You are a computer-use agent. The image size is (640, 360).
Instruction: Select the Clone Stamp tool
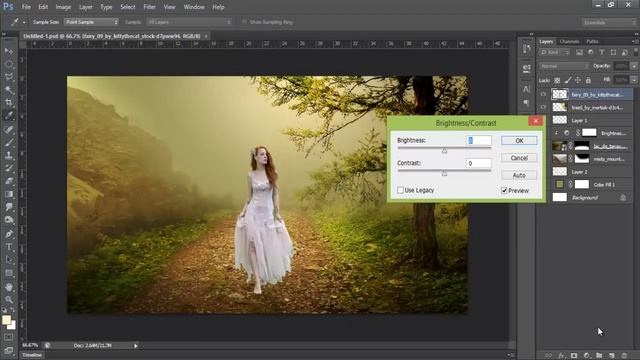click(x=9, y=156)
